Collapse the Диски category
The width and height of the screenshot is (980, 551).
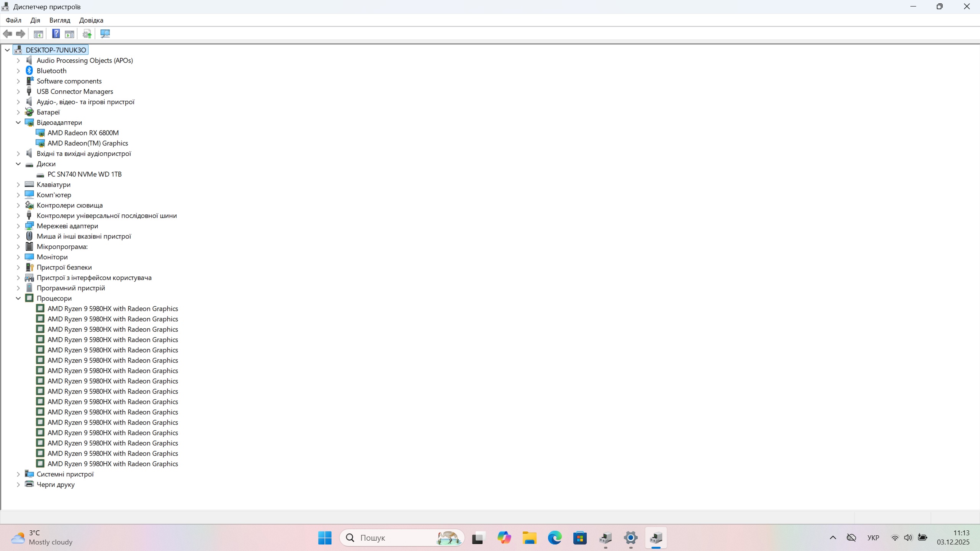pyautogui.click(x=18, y=164)
